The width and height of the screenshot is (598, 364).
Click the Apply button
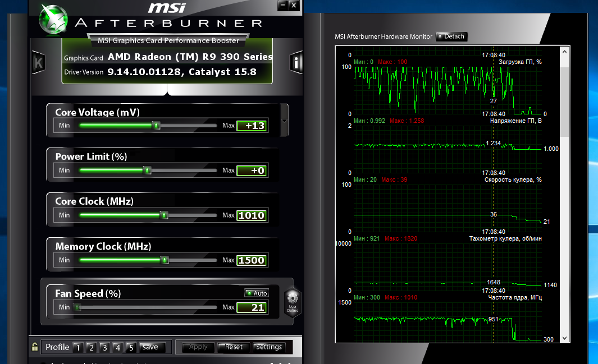[x=198, y=347]
